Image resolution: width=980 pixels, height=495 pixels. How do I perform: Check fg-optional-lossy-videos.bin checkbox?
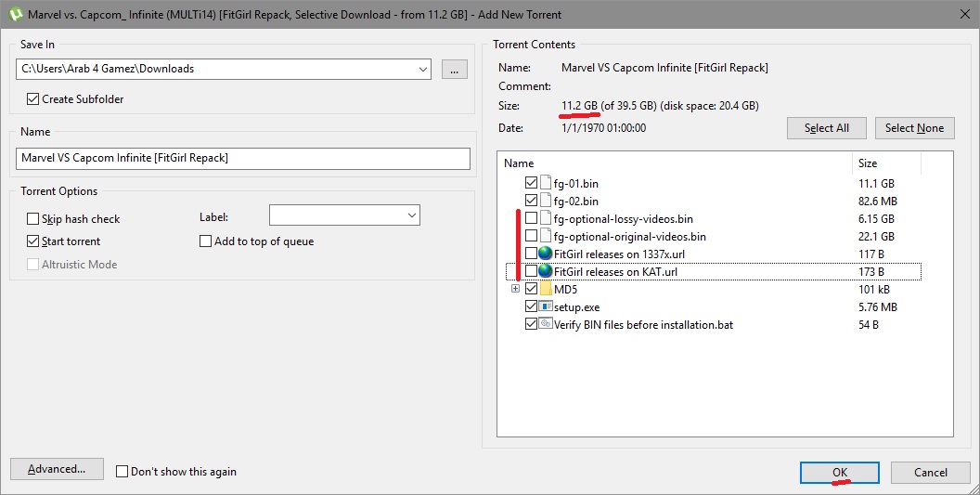pos(531,218)
